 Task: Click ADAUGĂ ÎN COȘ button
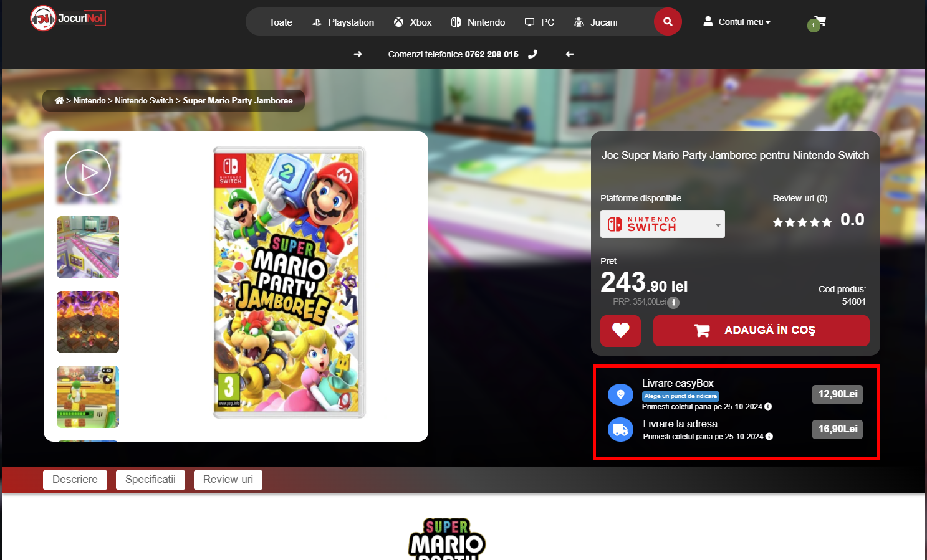tap(761, 330)
